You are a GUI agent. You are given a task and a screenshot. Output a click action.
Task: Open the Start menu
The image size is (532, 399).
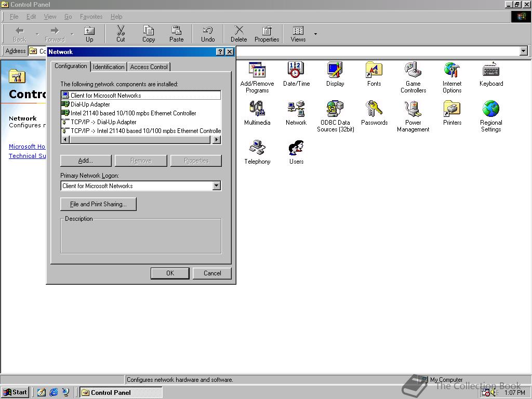coord(15,392)
